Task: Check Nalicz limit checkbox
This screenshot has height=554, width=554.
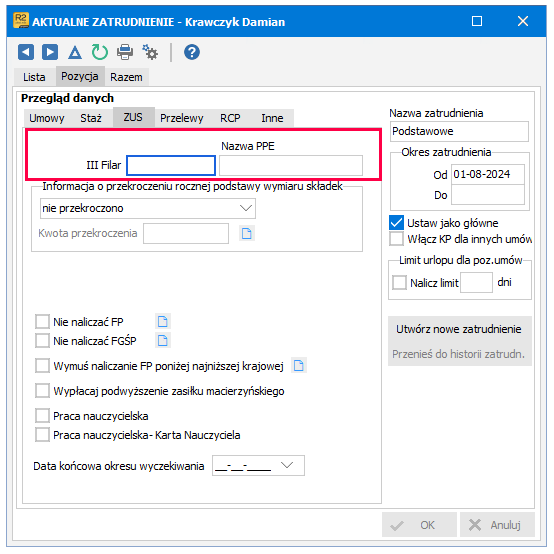Action: [400, 283]
